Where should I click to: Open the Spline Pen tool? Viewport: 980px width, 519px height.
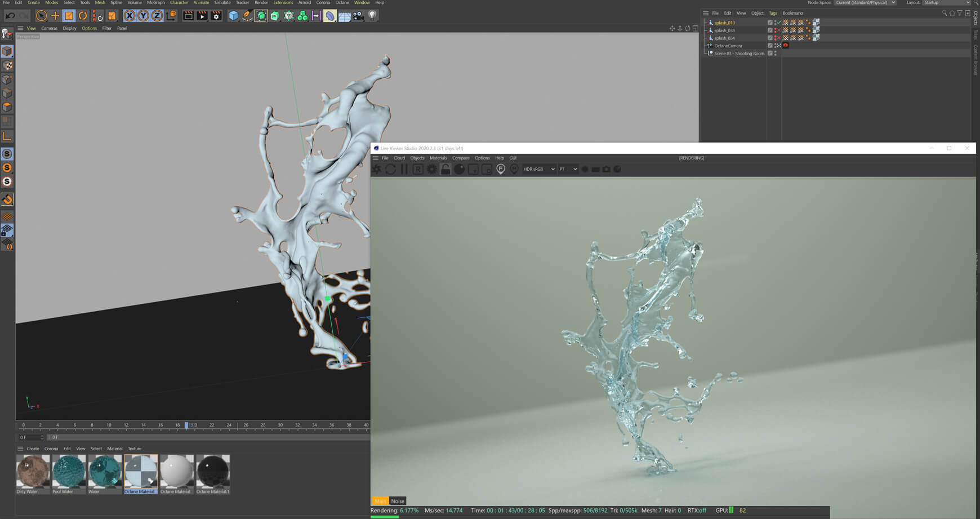pos(247,16)
